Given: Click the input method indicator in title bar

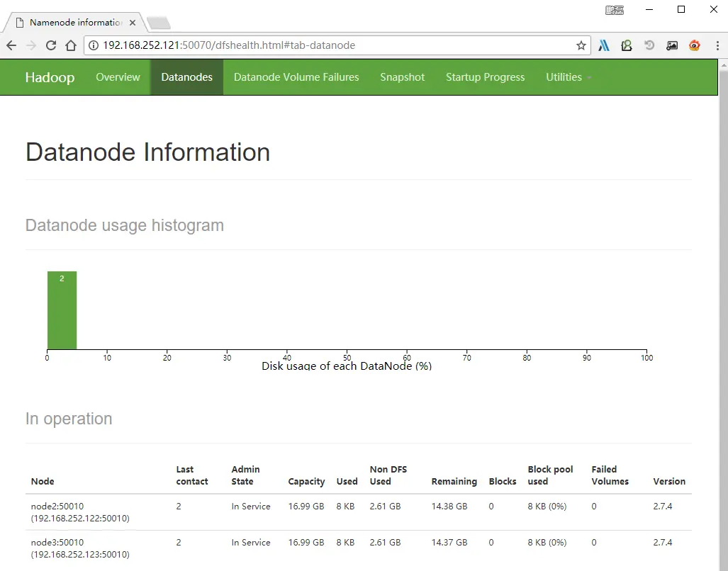Looking at the screenshot, I should coord(615,10).
